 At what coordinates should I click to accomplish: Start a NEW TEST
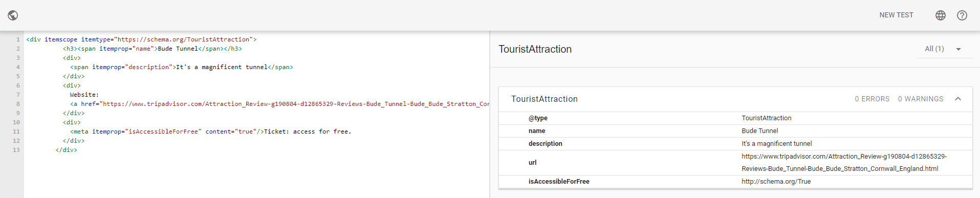tap(896, 15)
